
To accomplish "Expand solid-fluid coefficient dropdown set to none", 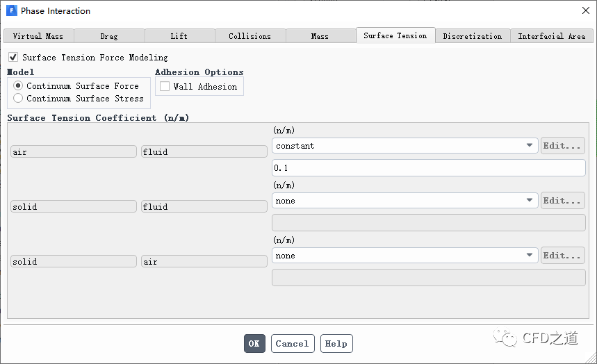I will point(404,201).
